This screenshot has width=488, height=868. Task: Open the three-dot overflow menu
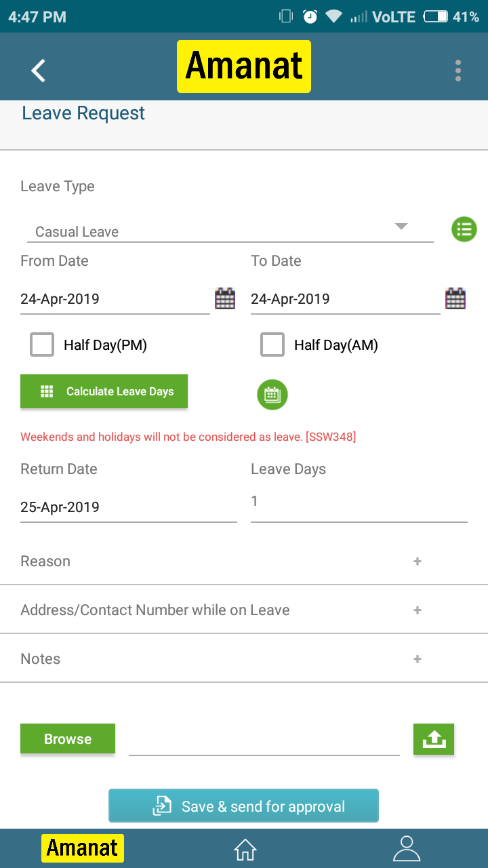click(458, 71)
